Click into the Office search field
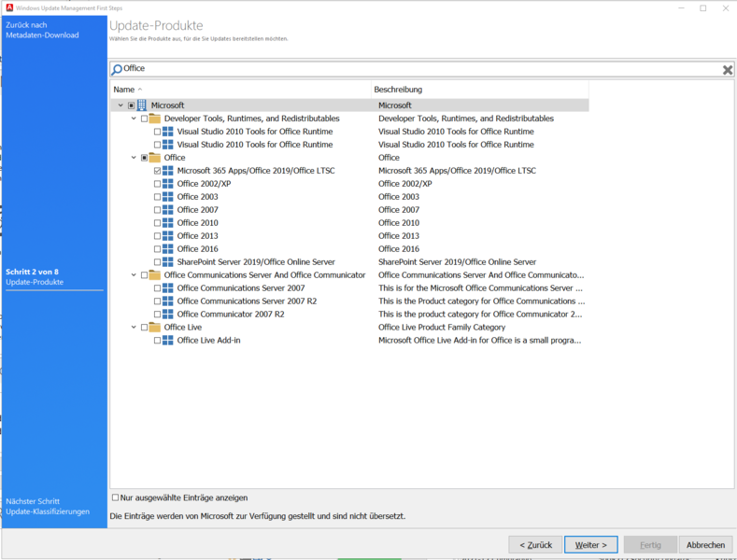This screenshot has height=560, width=737. pos(420,69)
